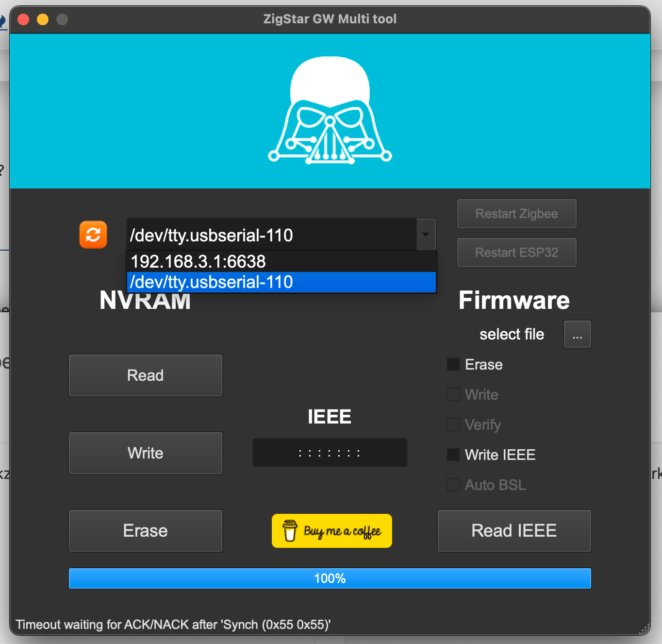This screenshot has height=644, width=662.
Task: Click the 100% progress bar
Action: coord(330,578)
